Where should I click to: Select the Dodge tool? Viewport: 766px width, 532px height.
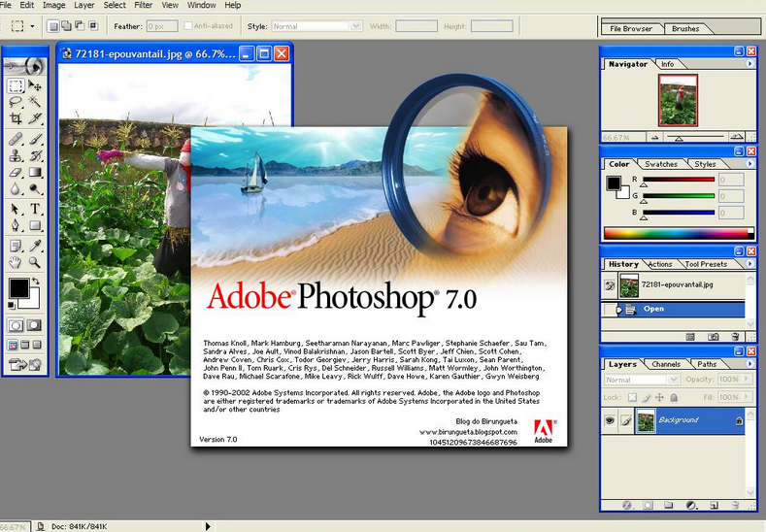[x=35, y=188]
